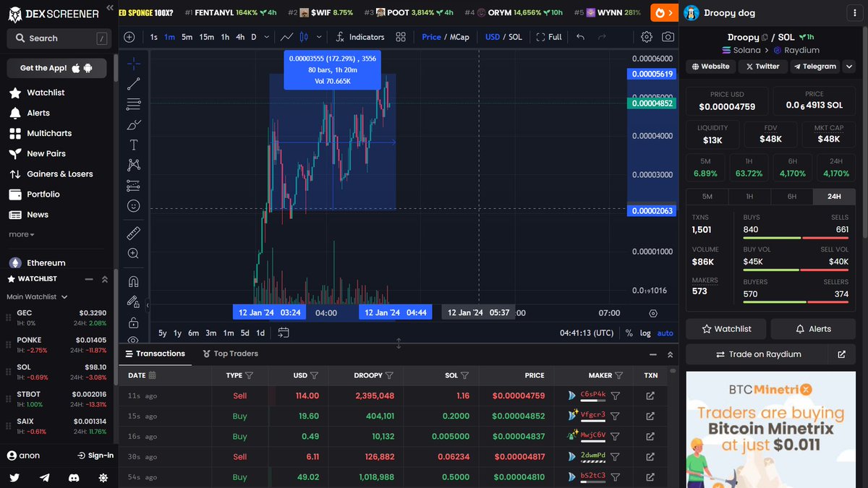
Task: Click the Search input field
Action: click(58, 38)
